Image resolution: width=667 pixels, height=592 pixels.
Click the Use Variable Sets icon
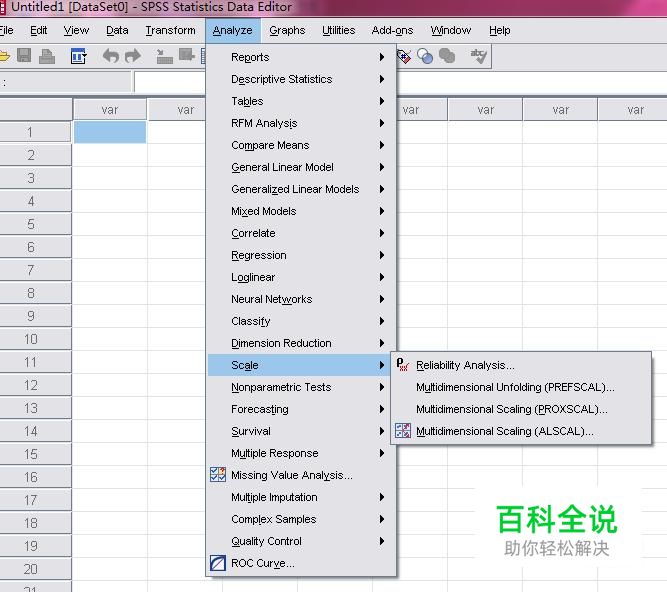tap(425, 56)
